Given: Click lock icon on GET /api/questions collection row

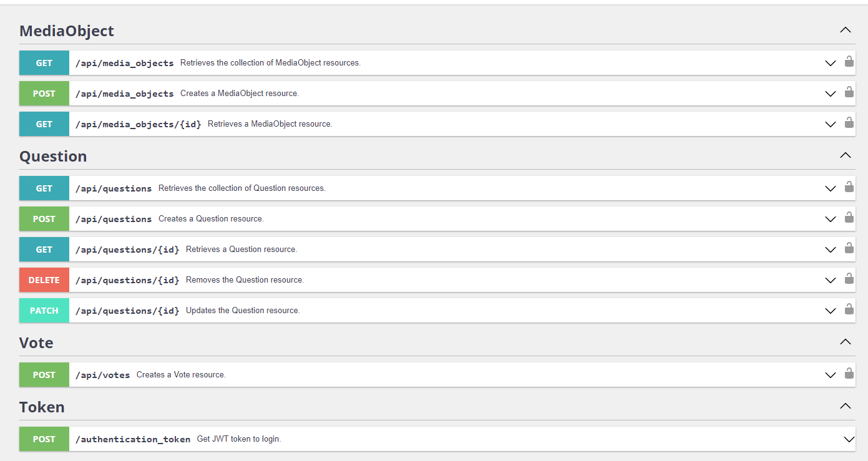Looking at the screenshot, I should [849, 187].
